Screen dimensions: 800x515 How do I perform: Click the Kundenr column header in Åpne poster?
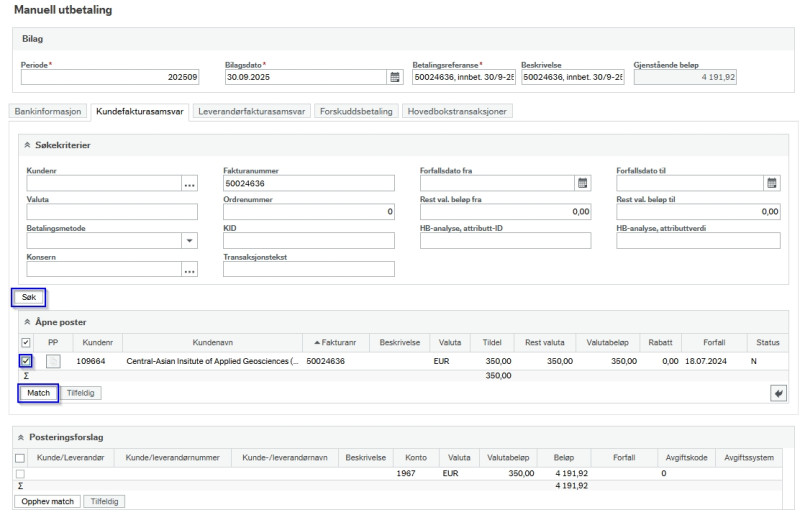(97, 342)
